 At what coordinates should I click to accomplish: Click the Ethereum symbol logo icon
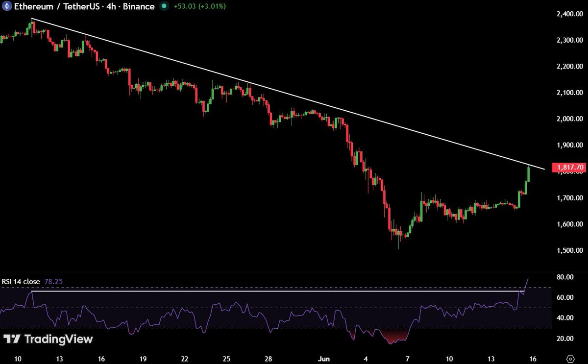click(x=7, y=7)
